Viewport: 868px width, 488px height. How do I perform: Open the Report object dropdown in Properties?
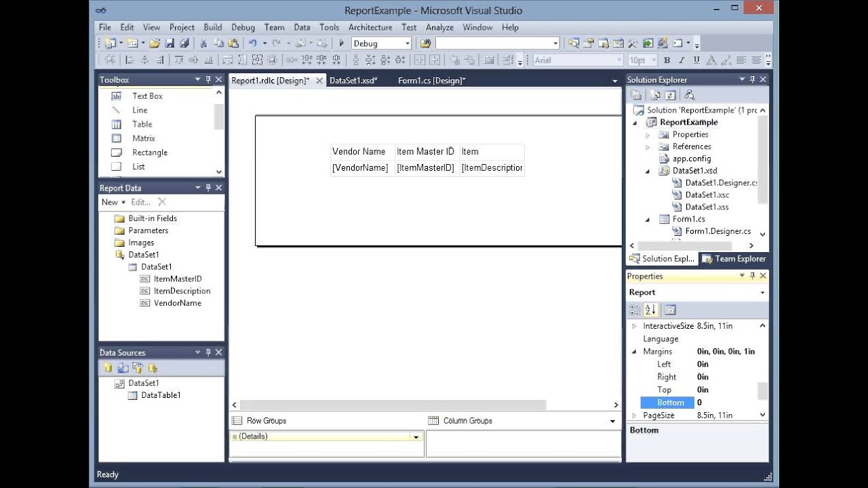(762, 293)
